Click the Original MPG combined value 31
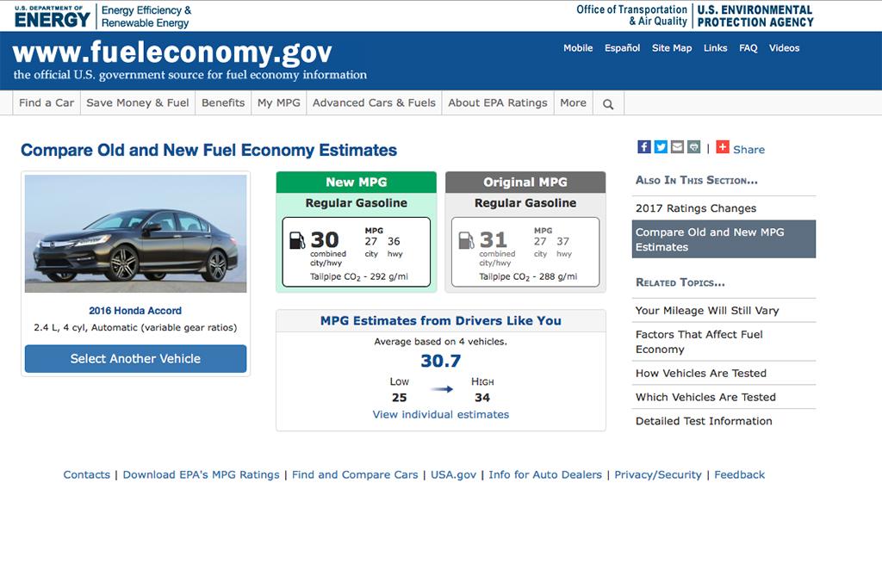This screenshot has width=882, height=588. [x=494, y=240]
